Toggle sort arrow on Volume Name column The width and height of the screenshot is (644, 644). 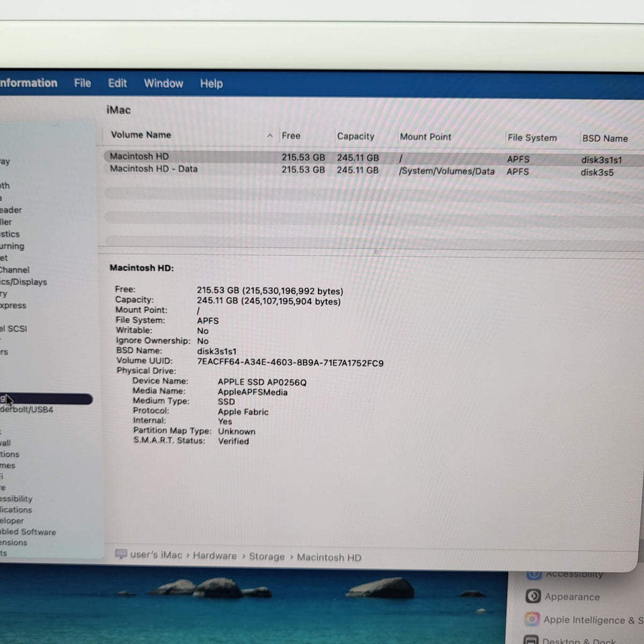pos(270,136)
